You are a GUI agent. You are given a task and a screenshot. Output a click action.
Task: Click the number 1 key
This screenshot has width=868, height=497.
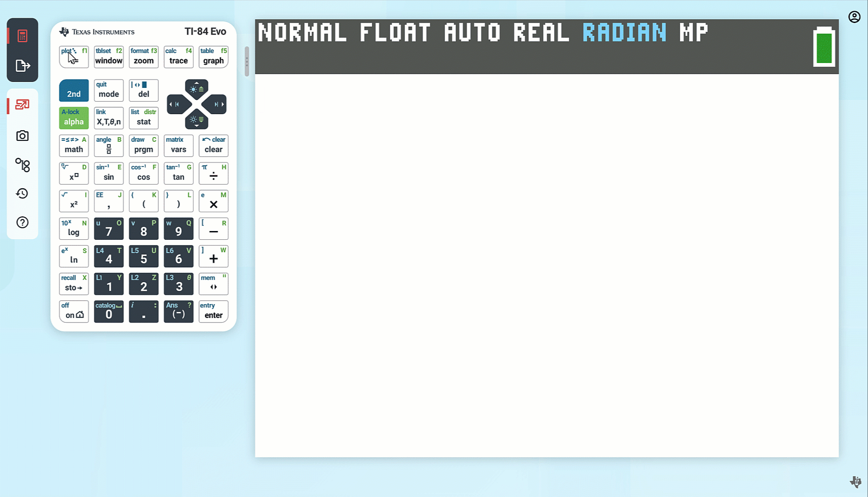click(109, 284)
